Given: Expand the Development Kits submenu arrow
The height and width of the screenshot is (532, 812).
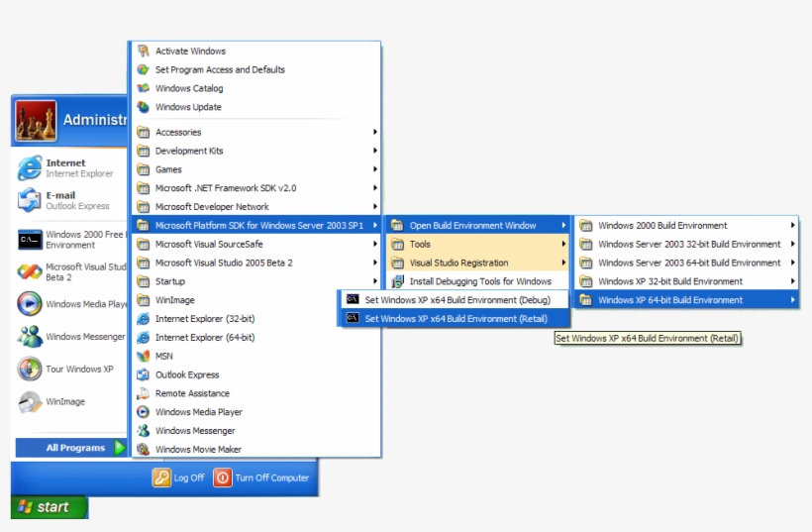Looking at the screenshot, I should click(x=375, y=151).
